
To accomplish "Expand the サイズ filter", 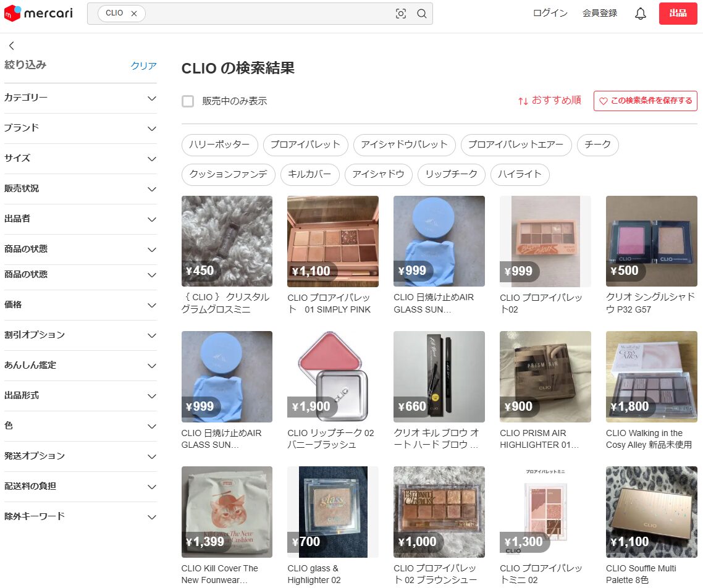I will point(80,158).
